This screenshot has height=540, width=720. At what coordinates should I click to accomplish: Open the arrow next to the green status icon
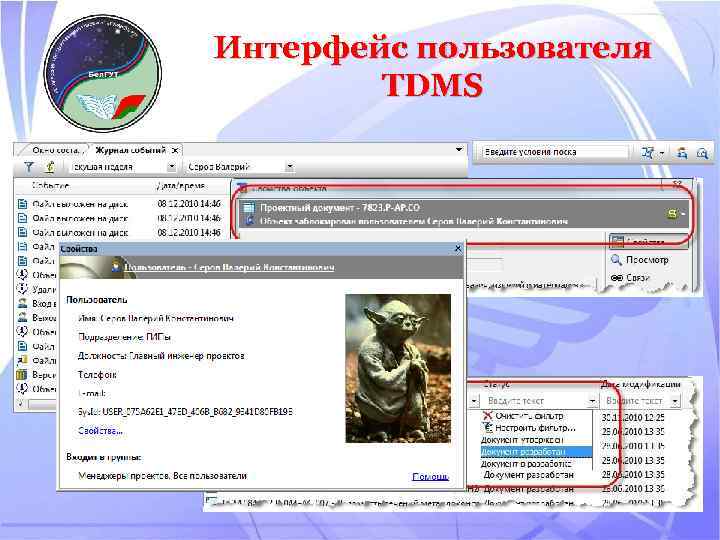pos(683,214)
